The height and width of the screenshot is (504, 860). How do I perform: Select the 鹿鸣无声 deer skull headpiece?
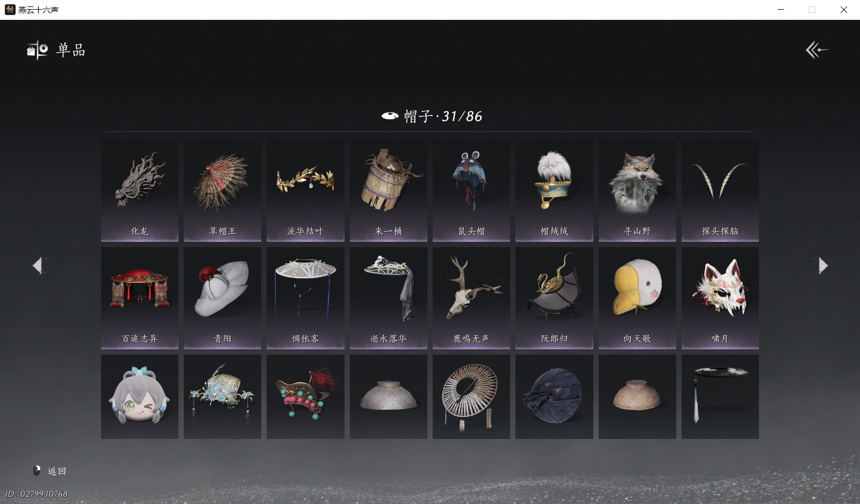coord(471,298)
